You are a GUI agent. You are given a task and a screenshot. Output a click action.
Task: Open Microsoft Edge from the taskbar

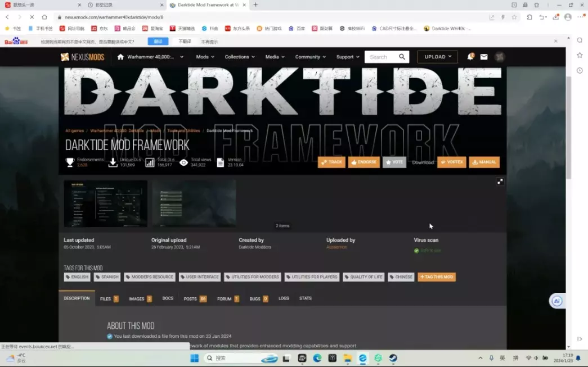(x=317, y=359)
